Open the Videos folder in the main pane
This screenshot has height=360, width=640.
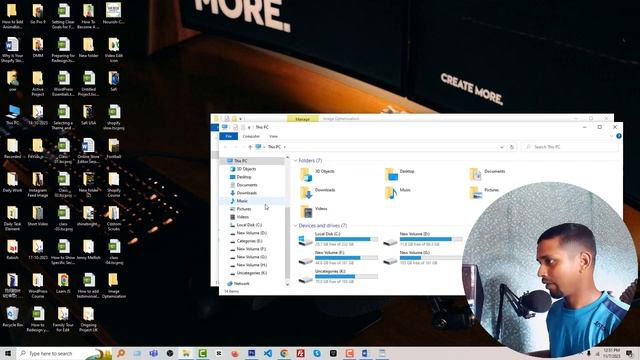(314, 211)
